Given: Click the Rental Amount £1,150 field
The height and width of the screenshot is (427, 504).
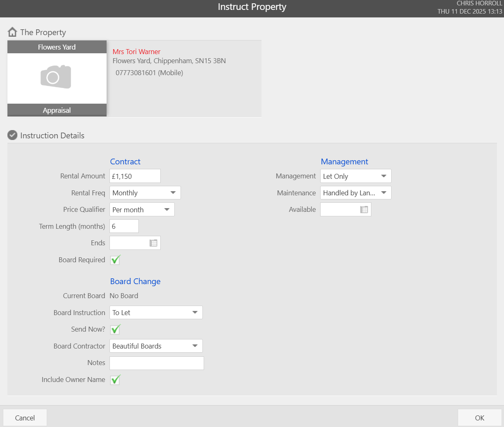Looking at the screenshot, I should [x=135, y=176].
